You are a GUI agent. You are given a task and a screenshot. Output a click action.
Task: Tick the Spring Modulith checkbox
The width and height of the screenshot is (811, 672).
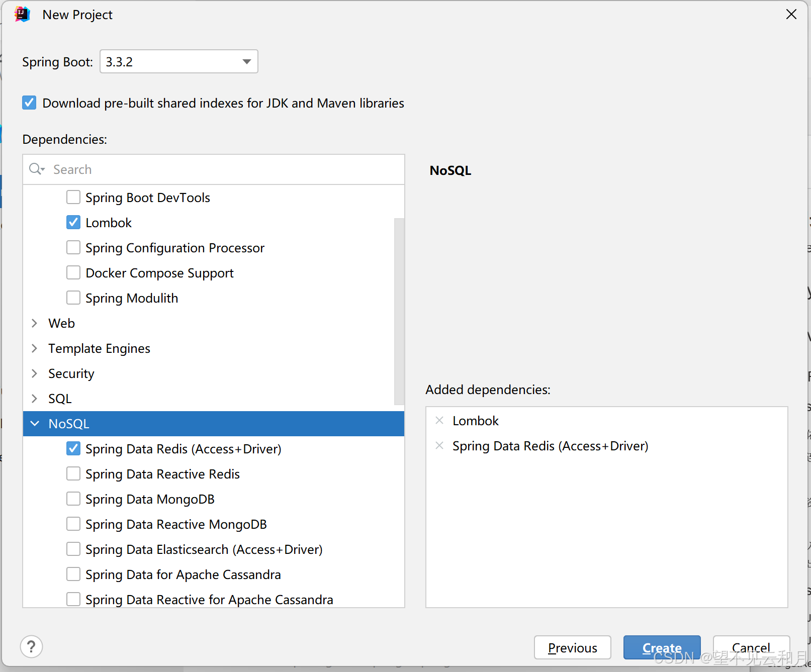point(73,298)
